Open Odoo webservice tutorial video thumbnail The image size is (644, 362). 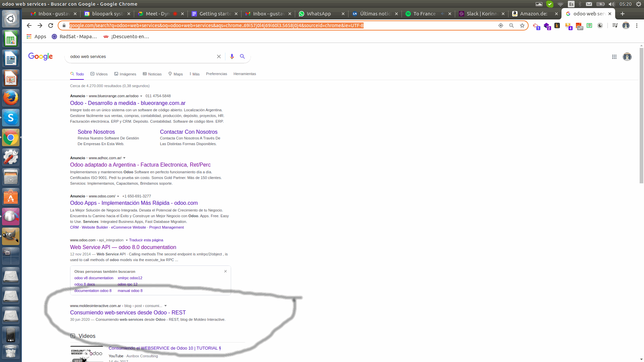[87, 354]
